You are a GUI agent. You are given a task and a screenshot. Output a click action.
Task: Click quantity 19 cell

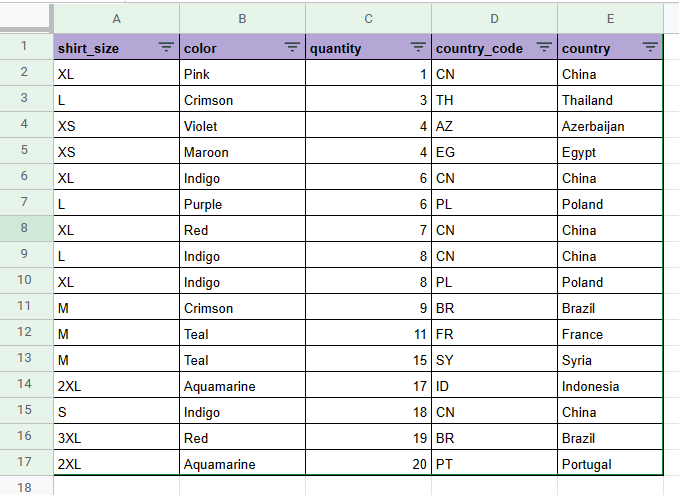point(369,437)
